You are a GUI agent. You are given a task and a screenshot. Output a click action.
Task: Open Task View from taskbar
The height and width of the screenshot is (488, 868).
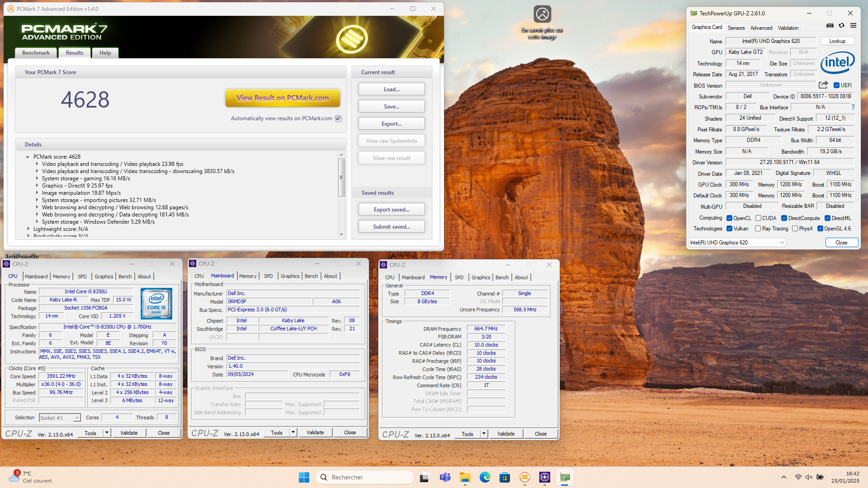click(x=425, y=477)
